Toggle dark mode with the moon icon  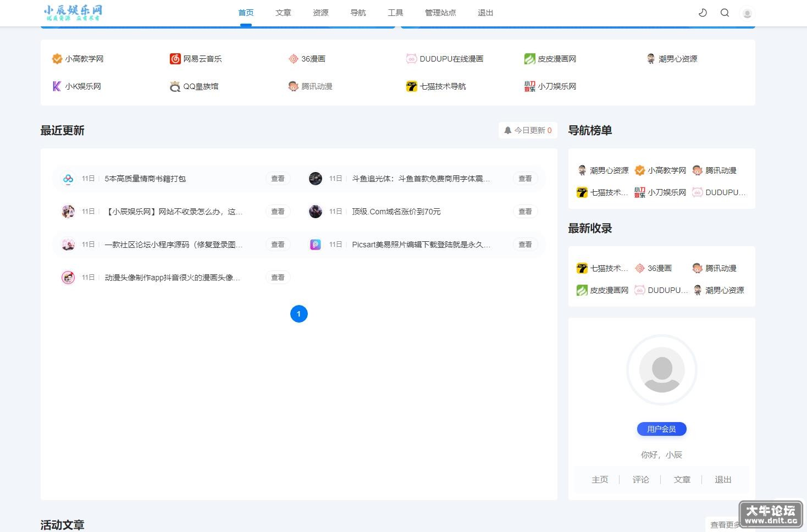(703, 13)
